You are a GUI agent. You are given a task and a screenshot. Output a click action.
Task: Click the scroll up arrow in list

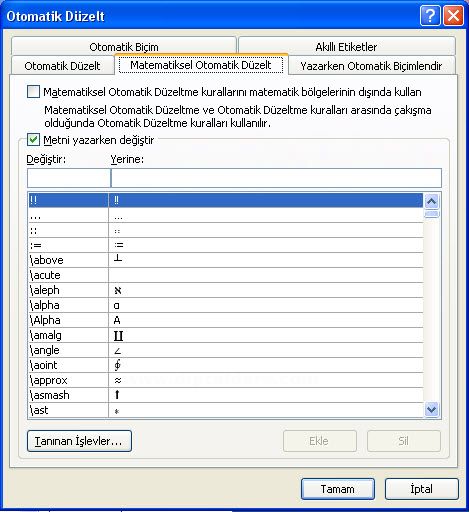(x=432, y=201)
